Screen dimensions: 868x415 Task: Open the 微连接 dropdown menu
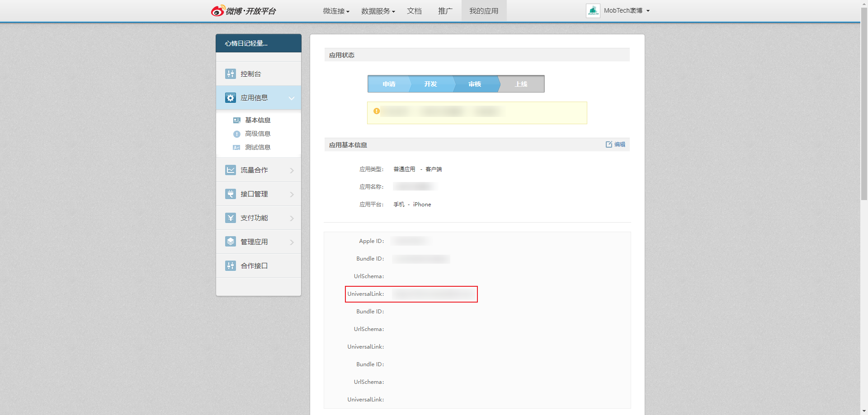click(x=336, y=11)
